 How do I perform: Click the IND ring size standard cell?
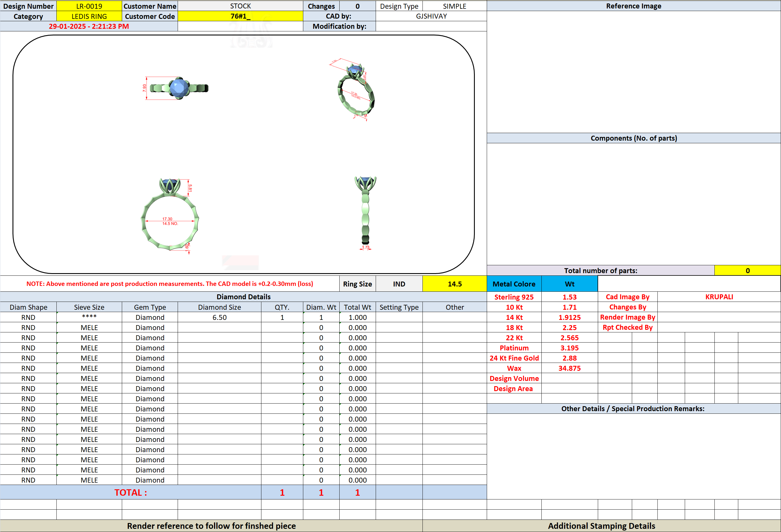(x=399, y=284)
